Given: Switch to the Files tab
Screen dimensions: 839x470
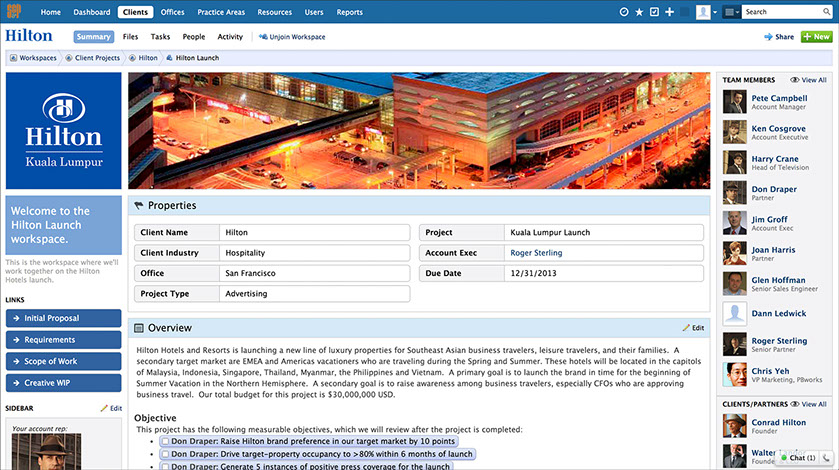Looking at the screenshot, I should pos(130,37).
